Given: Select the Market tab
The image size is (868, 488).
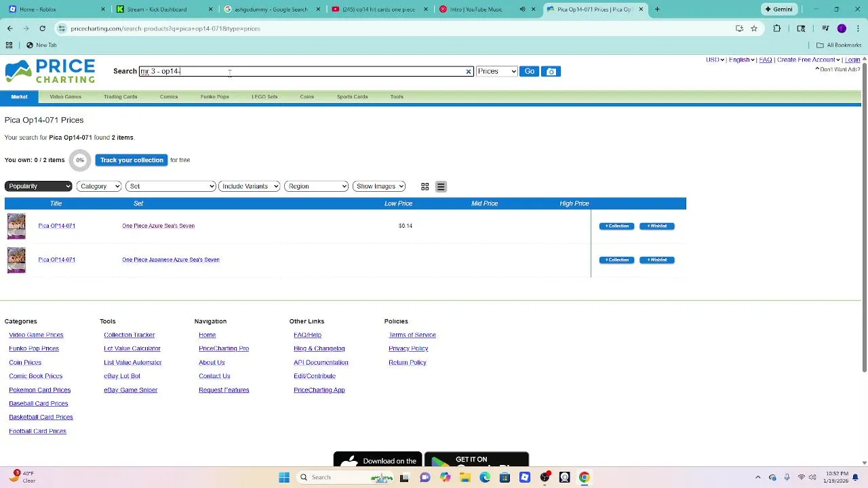Looking at the screenshot, I should pos(19,97).
